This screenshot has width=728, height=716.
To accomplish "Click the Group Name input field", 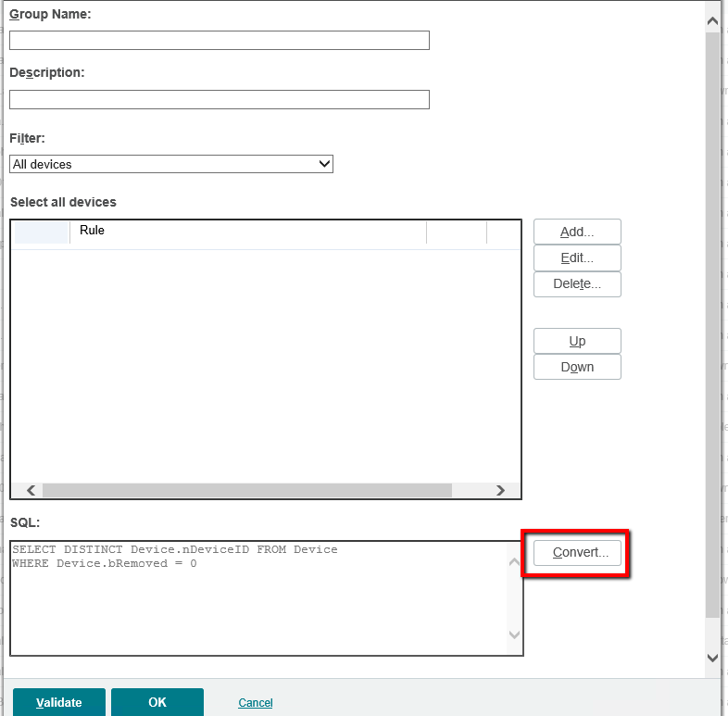I will coord(220,41).
